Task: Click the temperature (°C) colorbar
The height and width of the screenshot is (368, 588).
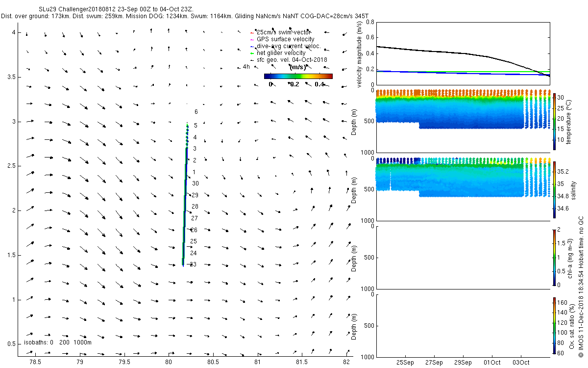Action: 554,121
